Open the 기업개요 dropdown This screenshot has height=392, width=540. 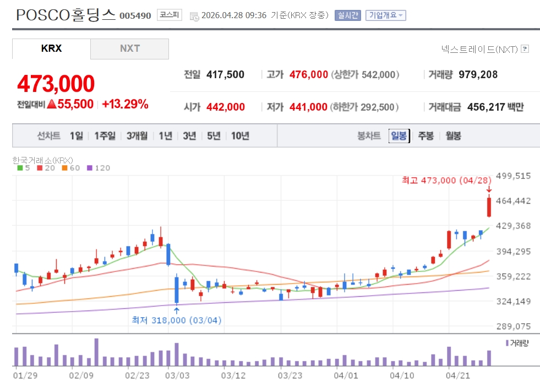click(386, 15)
